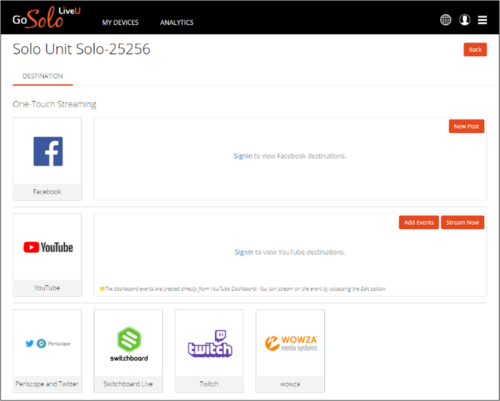The image size is (500, 401).
Task: Click Signin link for YouTube destinations
Action: click(x=244, y=252)
